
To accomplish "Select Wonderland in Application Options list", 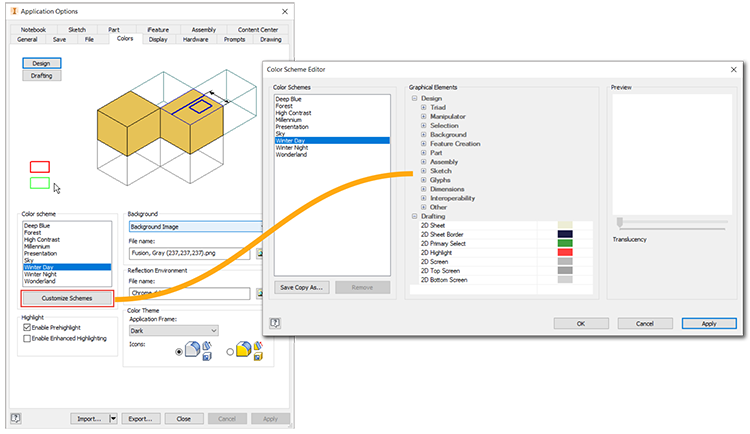I will (x=67, y=281).
